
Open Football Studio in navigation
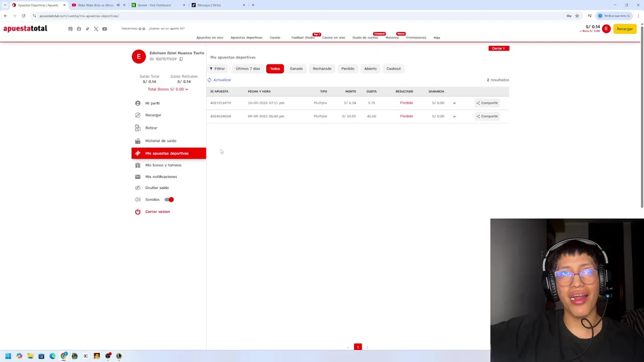coord(303,38)
